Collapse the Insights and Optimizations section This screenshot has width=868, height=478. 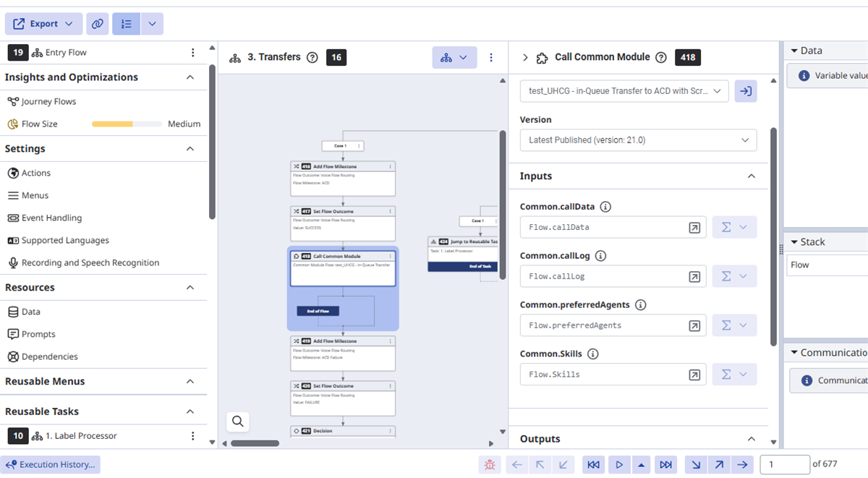click(190, 77)
